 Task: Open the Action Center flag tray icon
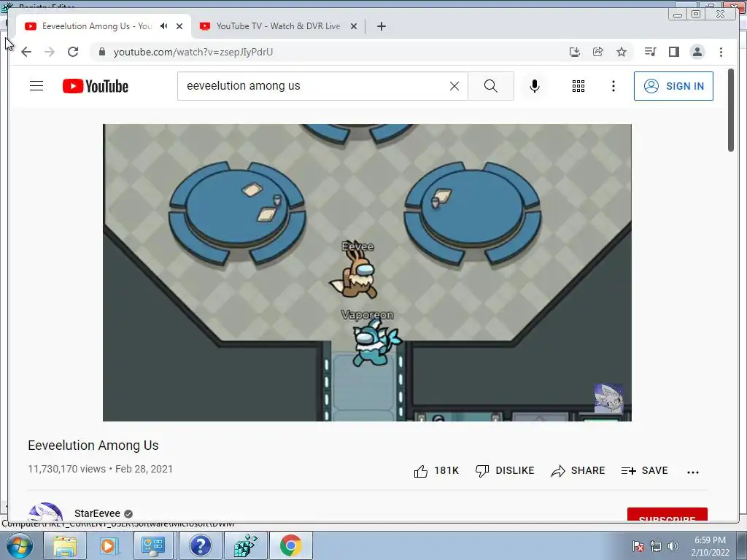click(638, 546)
